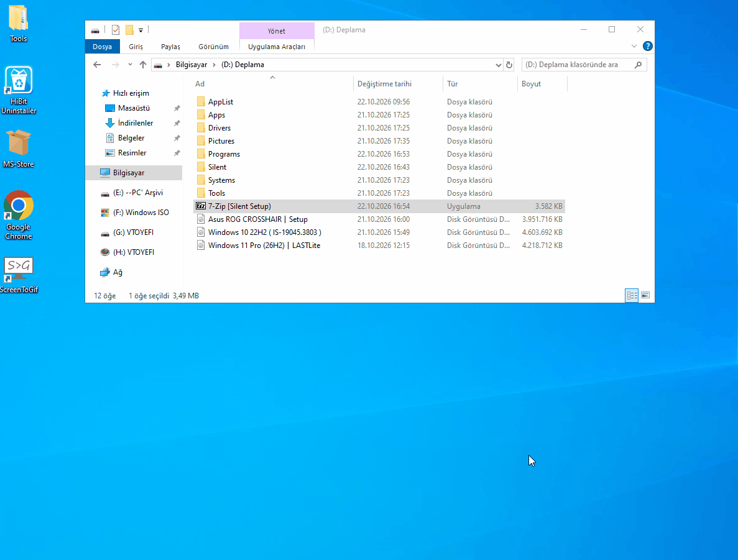The image size is (738, 560).
Task: Select the AppList folder
Action: (x=379, y=102)
